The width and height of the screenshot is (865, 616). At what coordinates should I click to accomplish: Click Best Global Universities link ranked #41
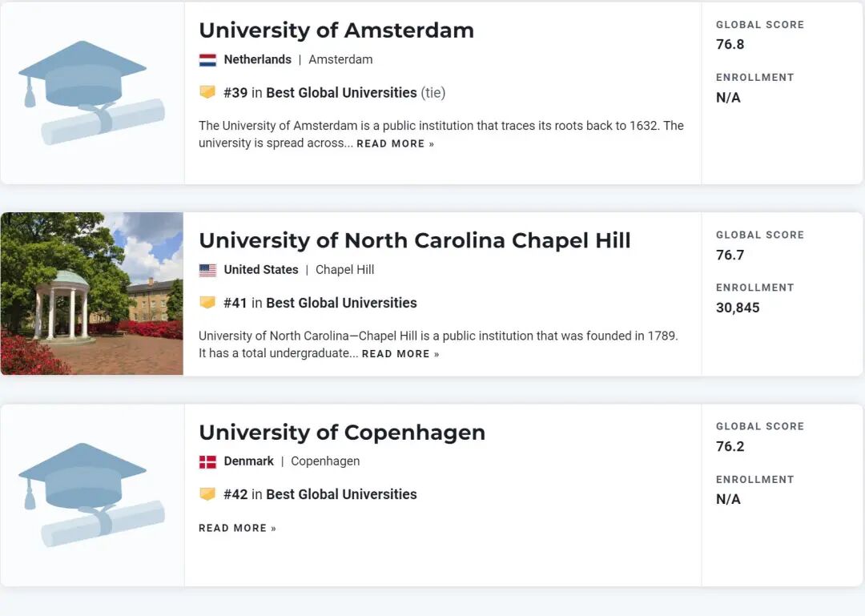pyautogui.click(x=341, y=303)
